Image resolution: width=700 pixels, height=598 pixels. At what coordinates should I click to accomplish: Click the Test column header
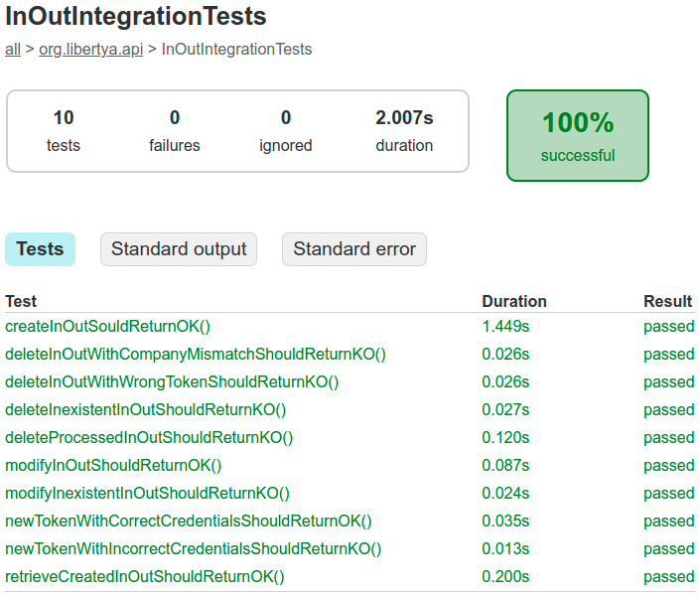click(x=21, y=301)
